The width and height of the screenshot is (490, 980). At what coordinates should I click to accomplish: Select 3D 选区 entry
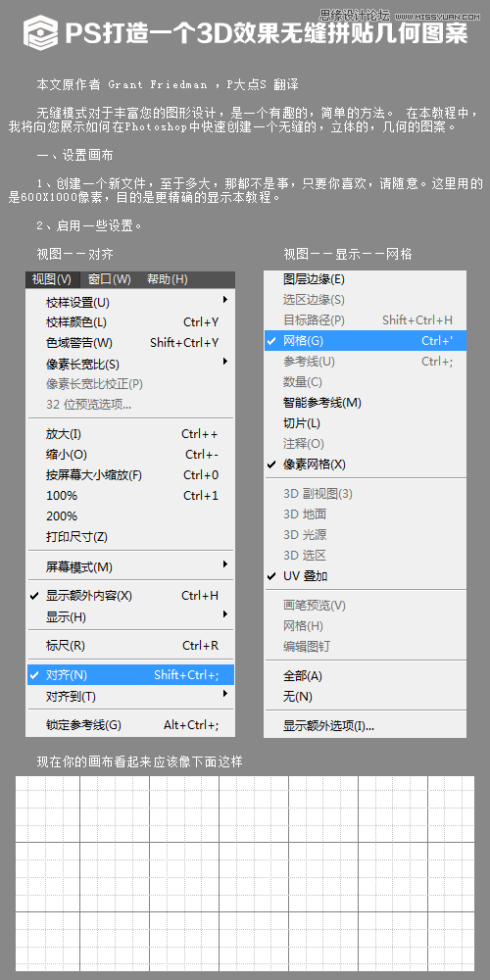tap(365, 555)
